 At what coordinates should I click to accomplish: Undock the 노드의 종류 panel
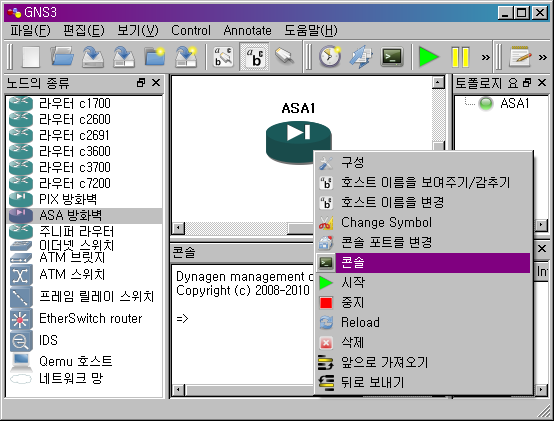(x=141, y=83)
